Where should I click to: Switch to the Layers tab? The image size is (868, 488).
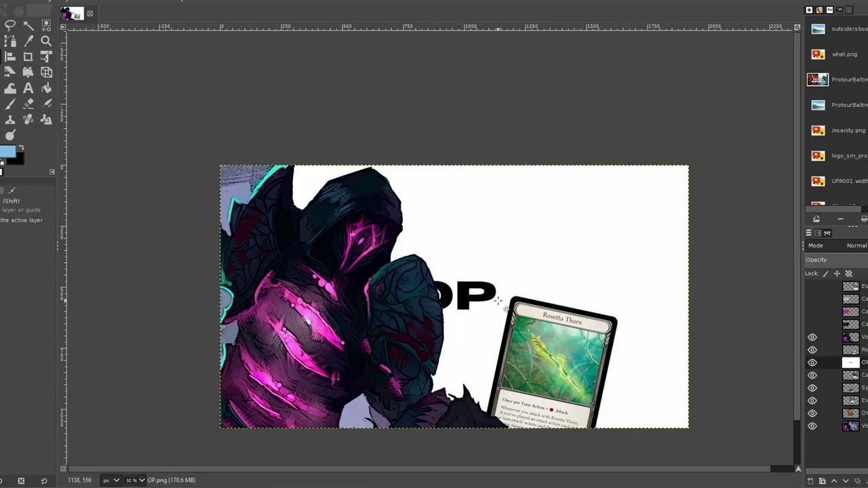click(809, 233)
